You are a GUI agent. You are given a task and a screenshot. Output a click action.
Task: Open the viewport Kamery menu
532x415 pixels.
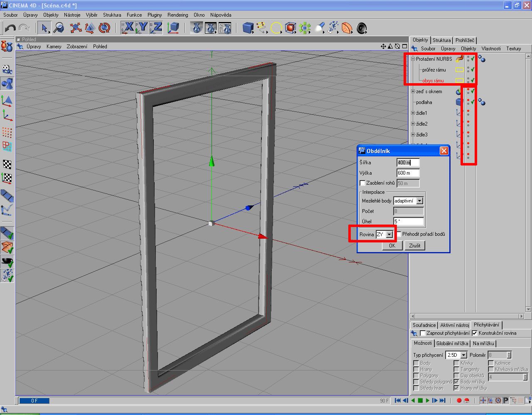pos(54,47)
